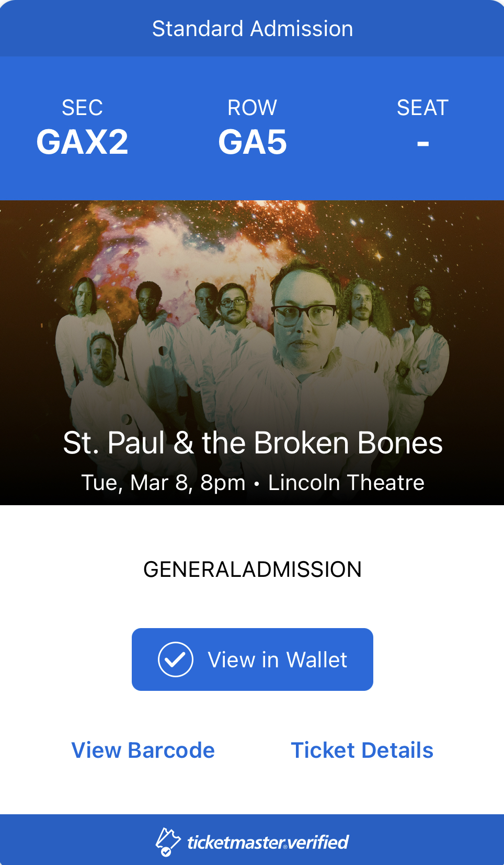Click the seat dash value

[x=423, y=143]
